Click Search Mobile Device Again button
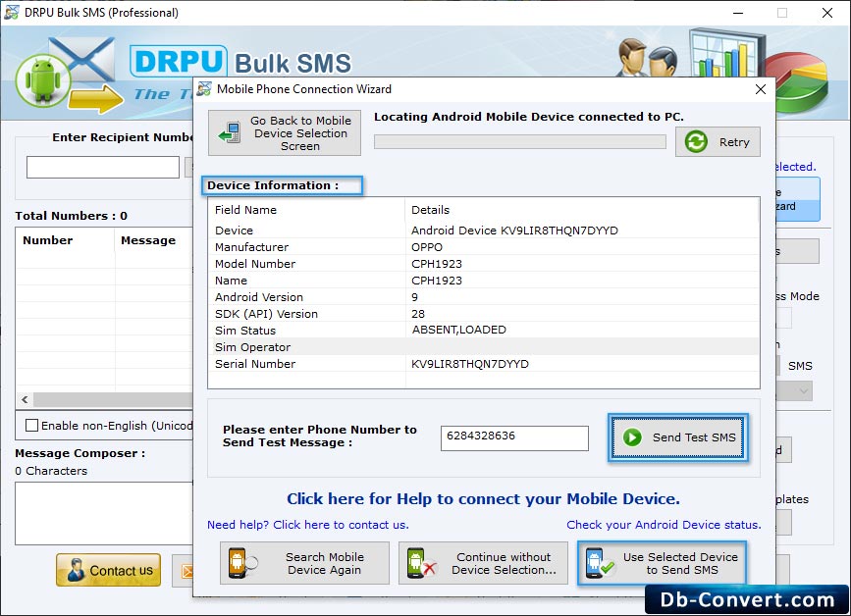851x616 pixels. 304,563
